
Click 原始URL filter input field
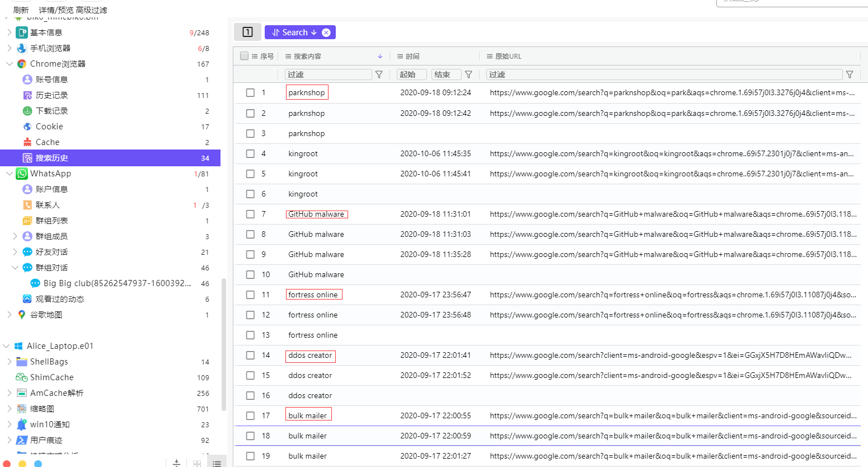[x=664, y=74]
